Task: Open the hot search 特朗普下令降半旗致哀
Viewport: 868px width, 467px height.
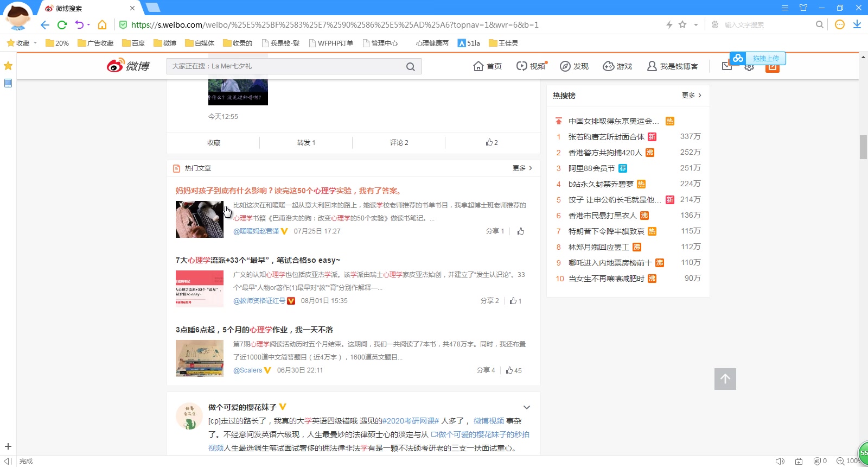Action: tap(606, 231)
